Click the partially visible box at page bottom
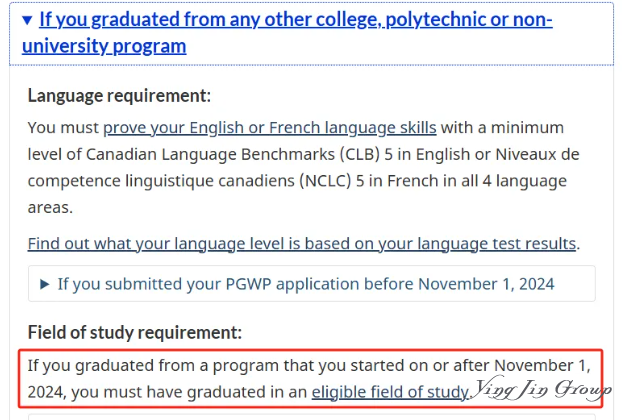The height and width of the screenshot is (420, 622). (x=311, y=417)
